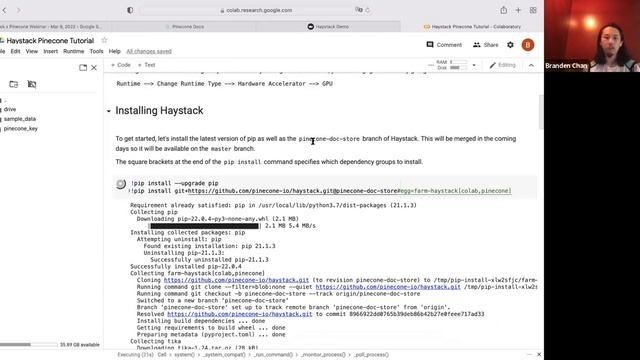Open Colab settings gear icon
Image resolution: width=640 pixels, height=360 pixels.
tap(510, 45)
